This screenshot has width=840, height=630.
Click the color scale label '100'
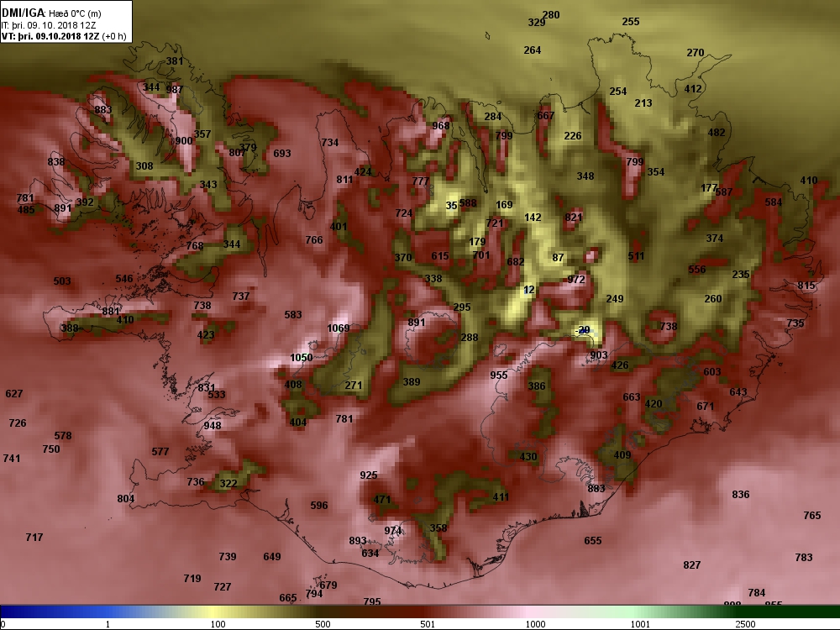click(x=218, y=624)
